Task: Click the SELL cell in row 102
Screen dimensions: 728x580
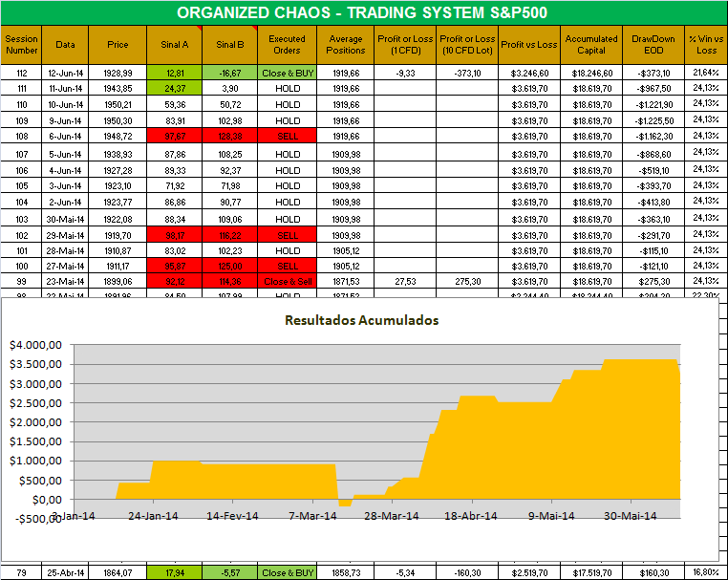Action: pos(288,235)
